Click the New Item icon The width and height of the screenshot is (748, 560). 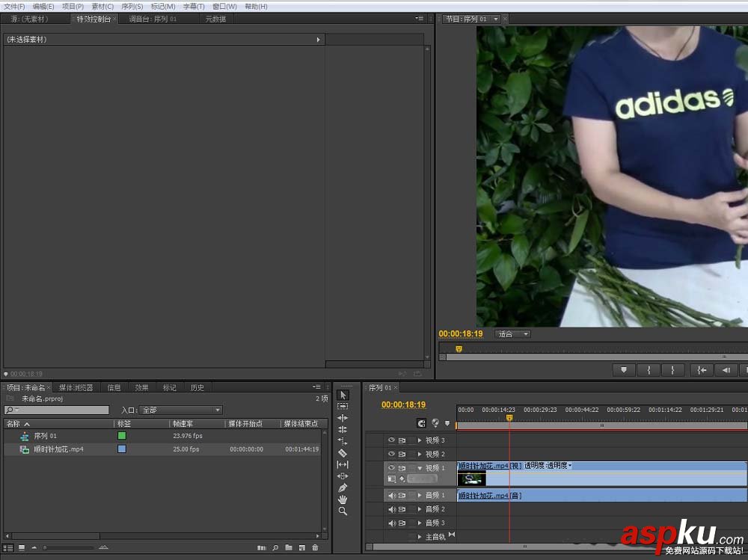pyautogui.click(x=302, y=547)
